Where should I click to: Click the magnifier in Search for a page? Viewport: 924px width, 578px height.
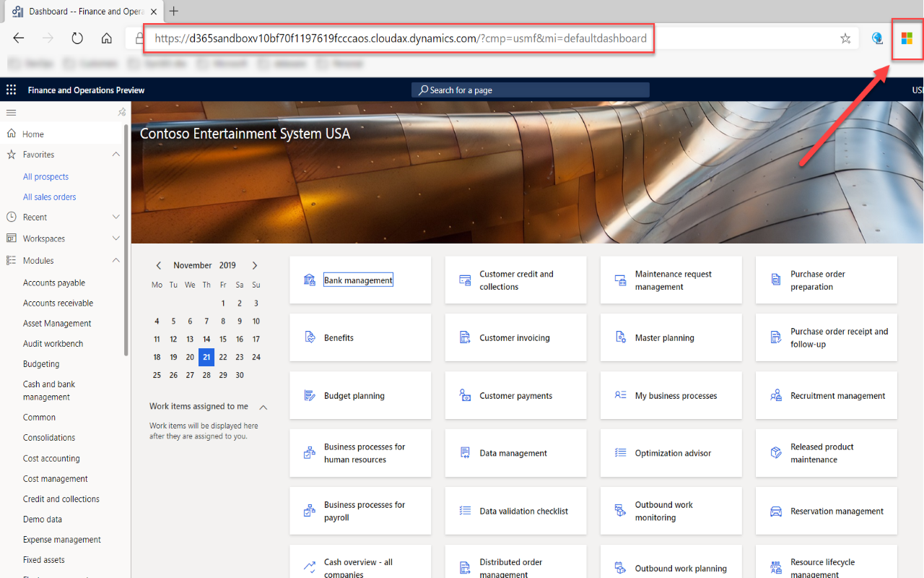424,90
